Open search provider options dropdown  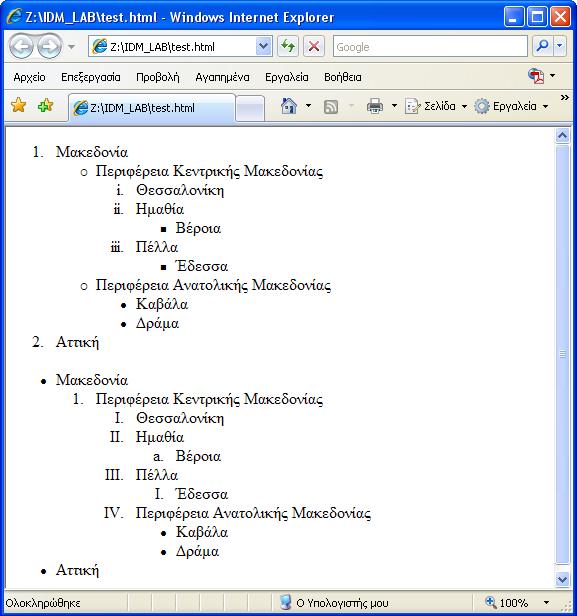pos(560,47)
